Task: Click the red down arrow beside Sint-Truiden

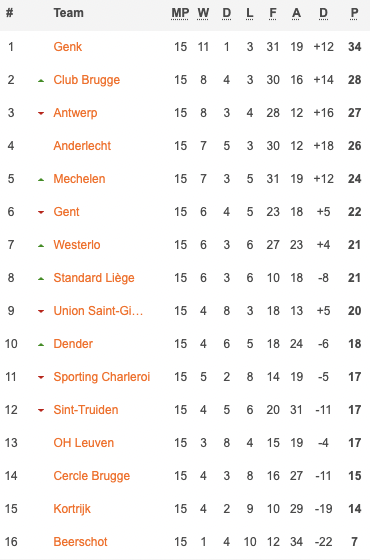Action: click(x=41, y=410)
